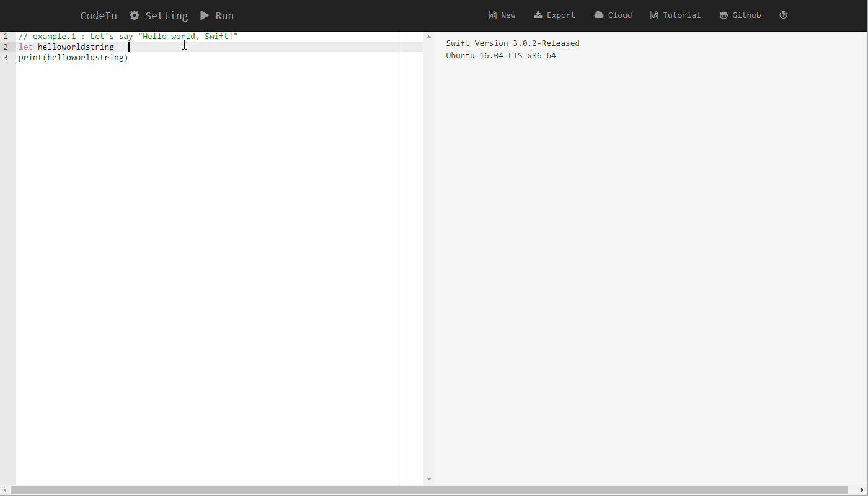Click the New file icon
The image size is (868, 496).
pos(492,15)
